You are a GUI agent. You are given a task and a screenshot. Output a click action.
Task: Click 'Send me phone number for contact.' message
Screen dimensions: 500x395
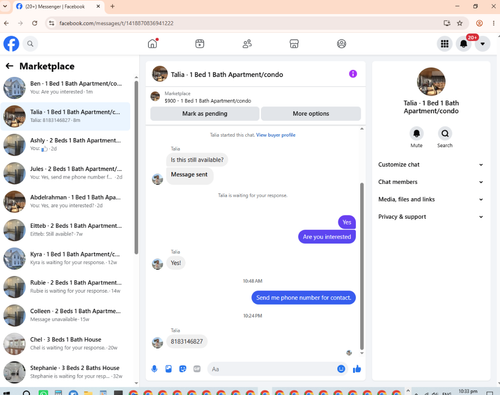pos(303,298)
